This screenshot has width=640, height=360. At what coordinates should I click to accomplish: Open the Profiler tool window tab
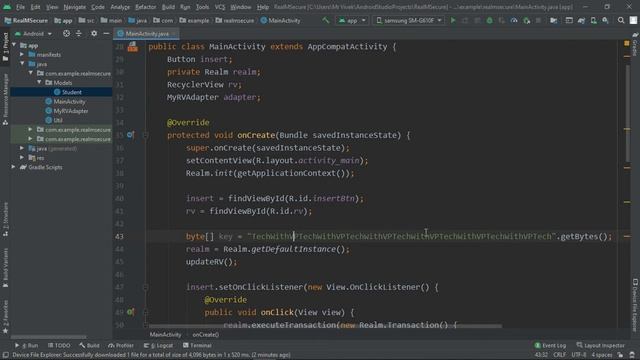click(121, 345)
